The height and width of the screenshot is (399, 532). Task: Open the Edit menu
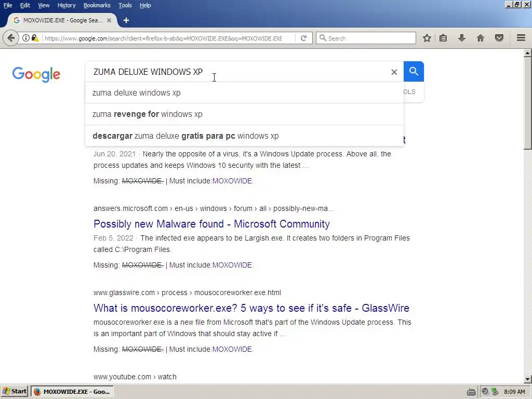[x=25, y=5]
